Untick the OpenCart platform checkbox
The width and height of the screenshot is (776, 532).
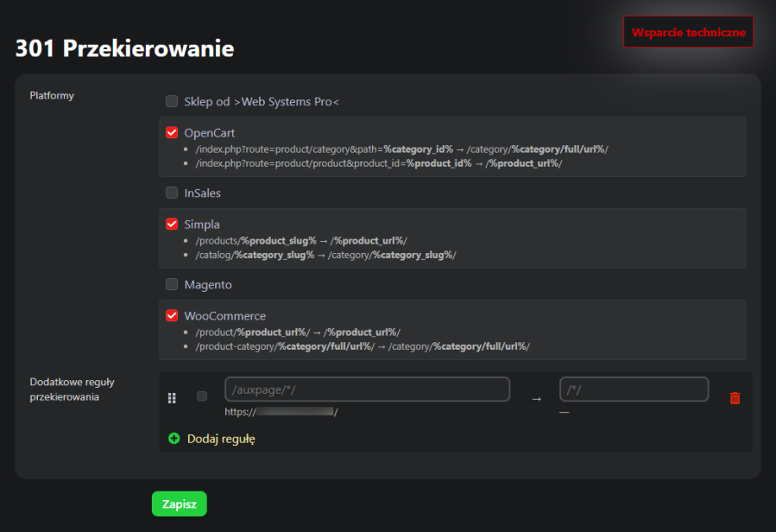pos(172,133)
